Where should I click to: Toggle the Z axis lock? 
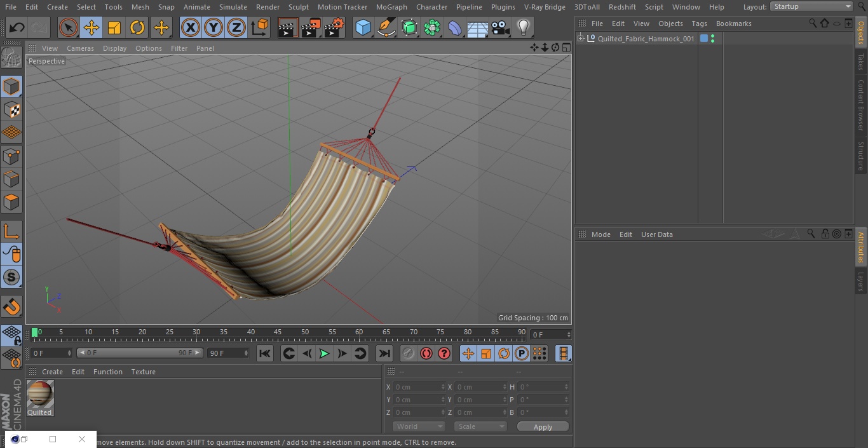tap(236, 27)
